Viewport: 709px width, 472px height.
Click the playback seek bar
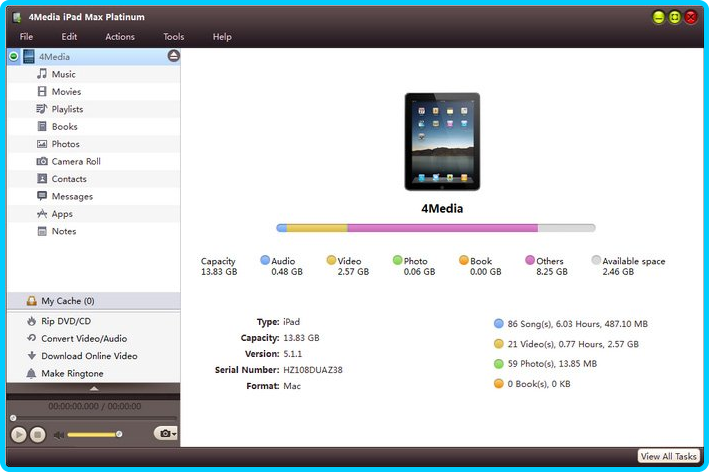coord(94,418)
